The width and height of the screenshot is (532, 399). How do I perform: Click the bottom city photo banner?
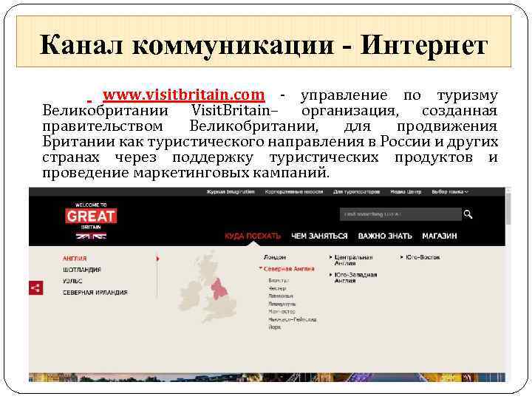pos(267,378)
